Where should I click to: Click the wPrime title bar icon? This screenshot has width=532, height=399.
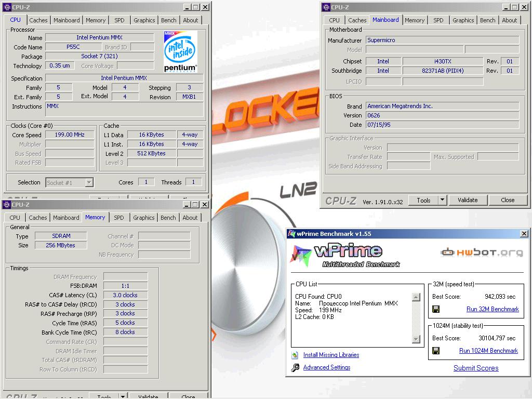291,233
